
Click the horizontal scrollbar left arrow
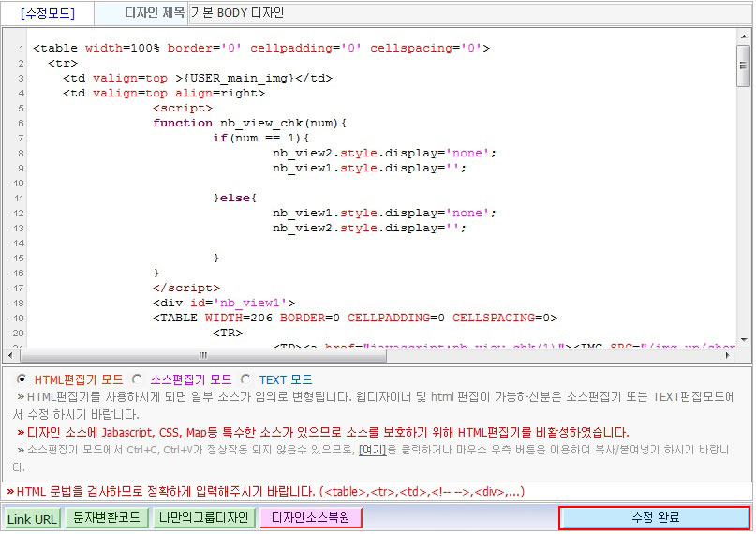[10, 355]
